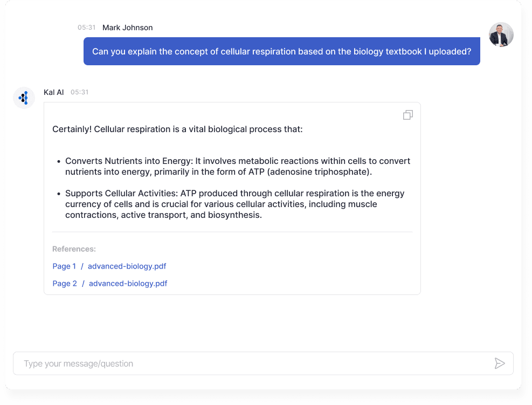This screenshot has width=532, height=405.
Task: Click the 05:31 timestamp beside Mark Johnson
Action: [x=87, y=28]
